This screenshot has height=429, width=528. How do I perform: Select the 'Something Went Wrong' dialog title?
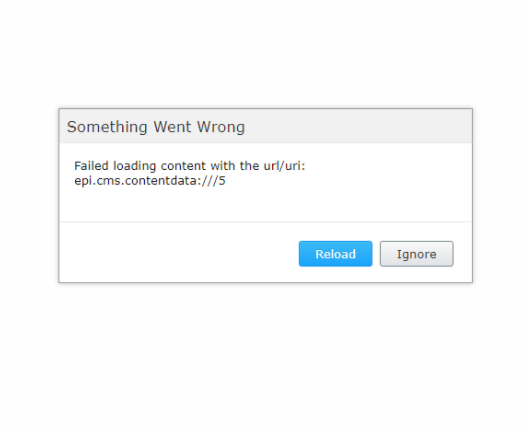pyautogui.click(x=156, y=127)
